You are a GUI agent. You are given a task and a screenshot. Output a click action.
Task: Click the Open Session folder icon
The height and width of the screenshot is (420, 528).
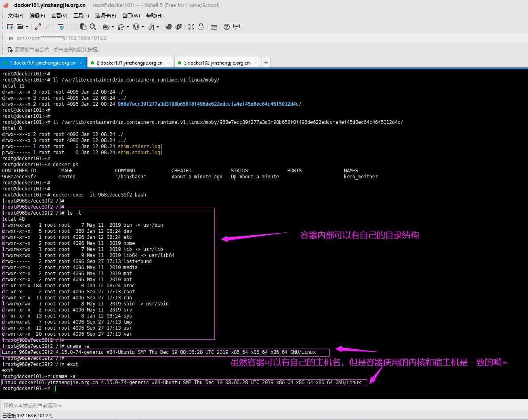(20, 27)
